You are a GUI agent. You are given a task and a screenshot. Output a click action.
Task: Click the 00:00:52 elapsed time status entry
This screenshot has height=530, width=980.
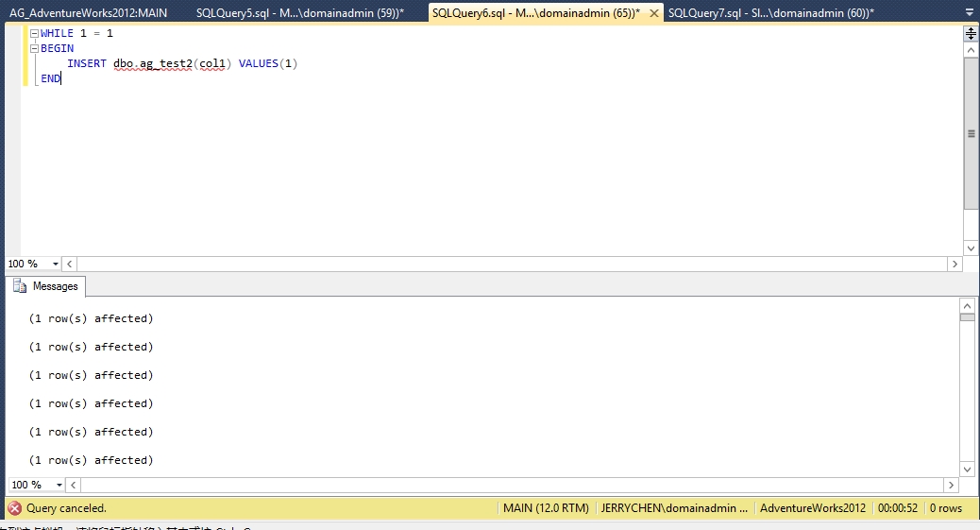pyautogui.click(x=898, y=508)
